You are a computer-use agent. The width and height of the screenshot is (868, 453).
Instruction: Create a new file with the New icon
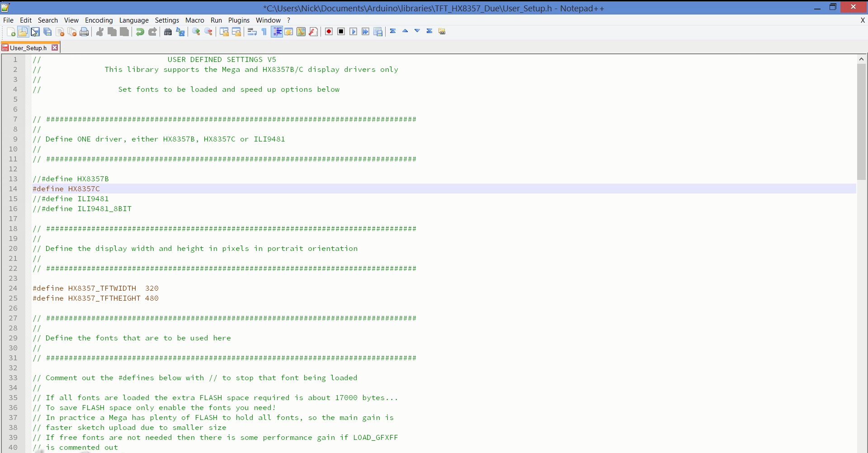click(11, 32)
